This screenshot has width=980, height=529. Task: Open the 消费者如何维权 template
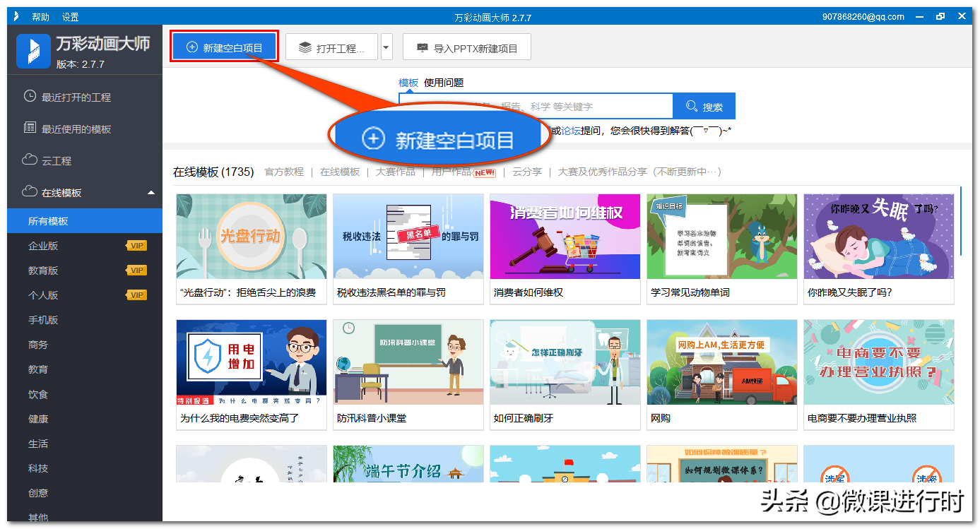(565, 249)
